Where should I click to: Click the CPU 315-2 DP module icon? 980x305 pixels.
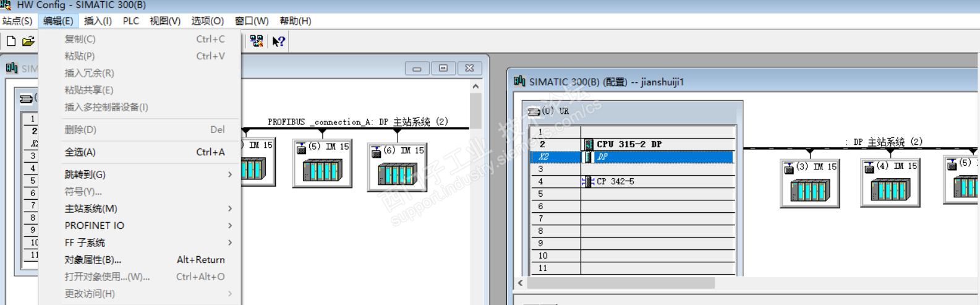(x=589, y=144)
